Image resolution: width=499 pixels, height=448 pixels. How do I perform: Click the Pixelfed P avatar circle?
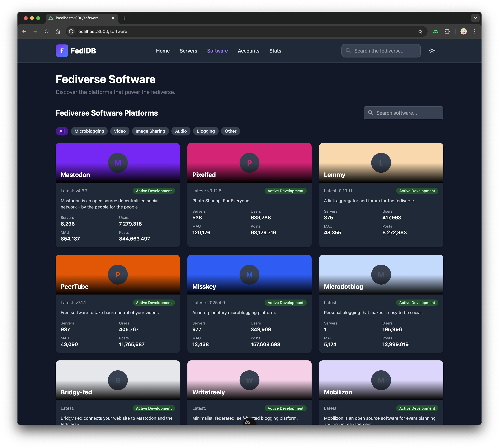[249, 163]
